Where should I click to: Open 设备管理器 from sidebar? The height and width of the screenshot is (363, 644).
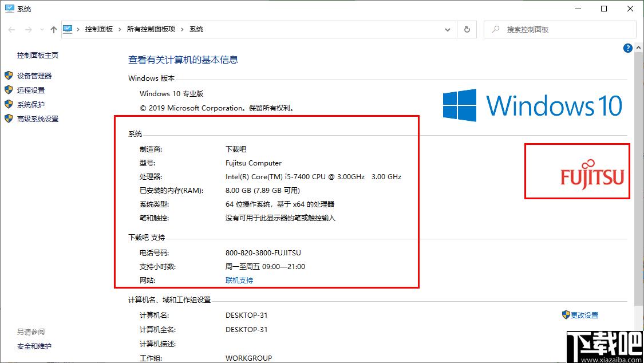pos(34,76)
